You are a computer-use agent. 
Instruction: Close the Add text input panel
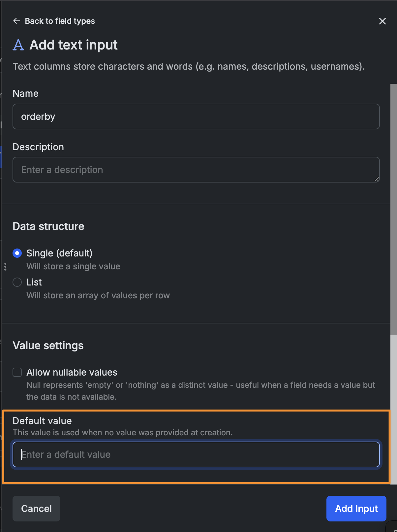(x=382, y=21)
